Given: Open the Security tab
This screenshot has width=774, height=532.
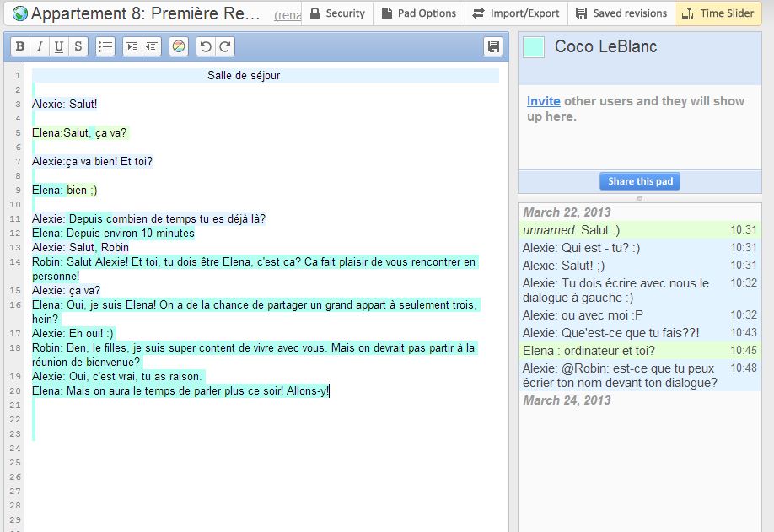Looking at the screenshot, I should pos(337,13).
